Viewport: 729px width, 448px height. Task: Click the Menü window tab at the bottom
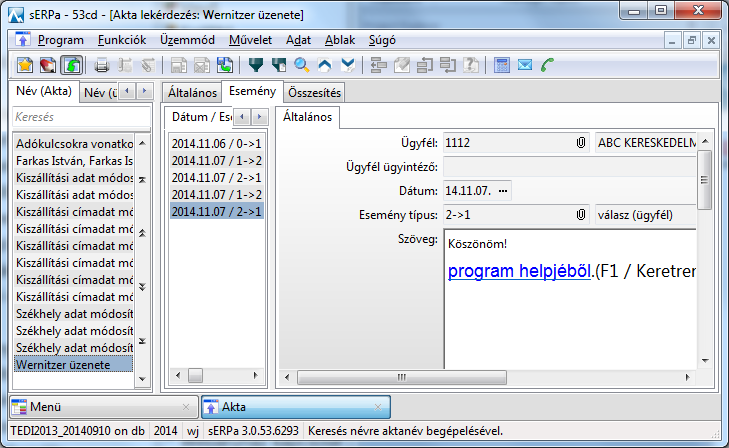coord(104,407)
